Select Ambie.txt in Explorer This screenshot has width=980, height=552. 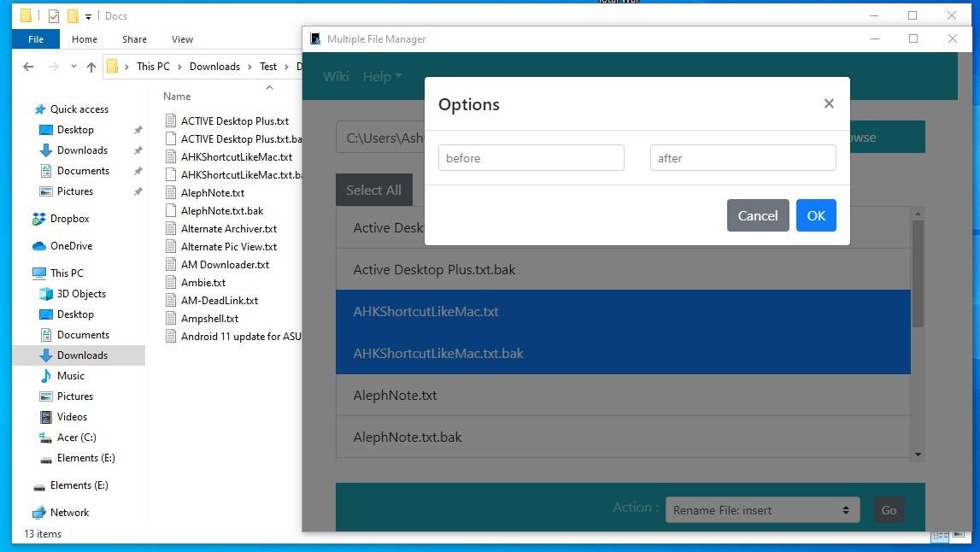click(203, 283)
